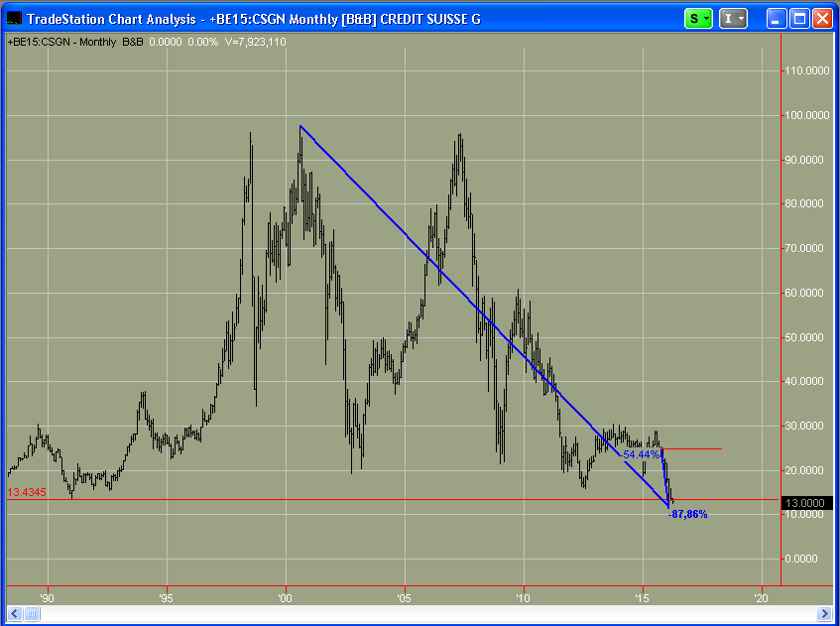Click the '10 date axis label

[524, 597]
